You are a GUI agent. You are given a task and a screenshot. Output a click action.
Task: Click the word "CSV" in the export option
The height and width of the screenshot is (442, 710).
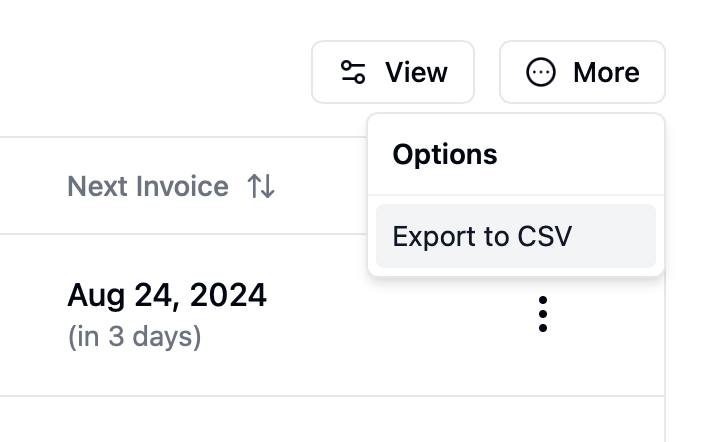[x=545, y=236]
